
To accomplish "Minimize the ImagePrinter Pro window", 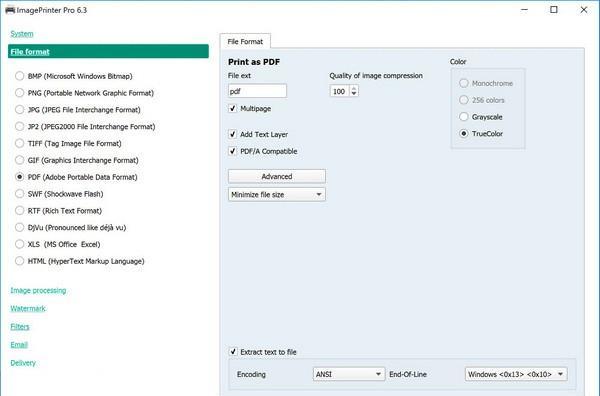I will point(524,10).
